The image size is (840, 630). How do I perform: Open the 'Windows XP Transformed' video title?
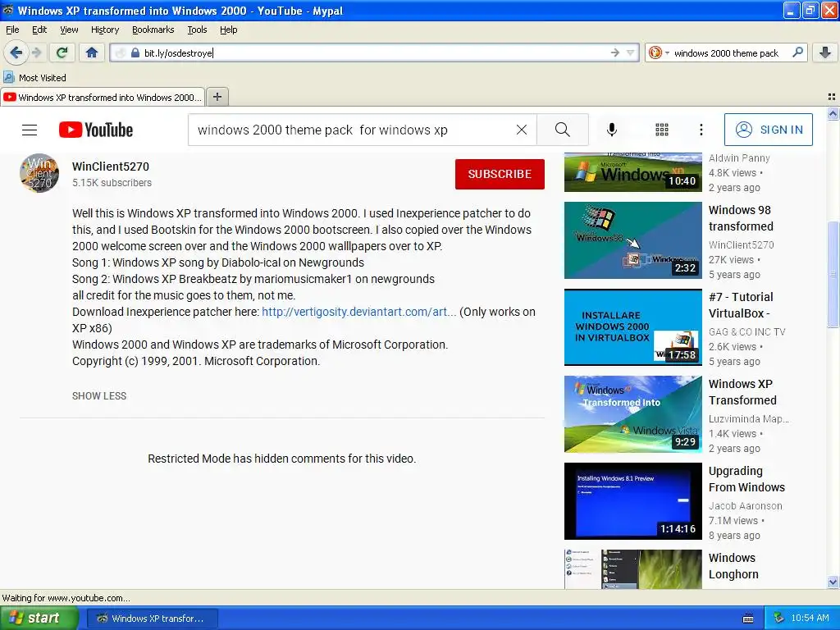click(x=742, y=392)
